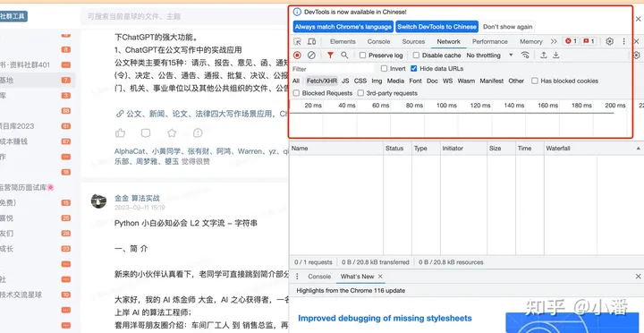Switch to the Console tab in top bar
The width and height of the screenshot is (644, 333).
point(378,41)
